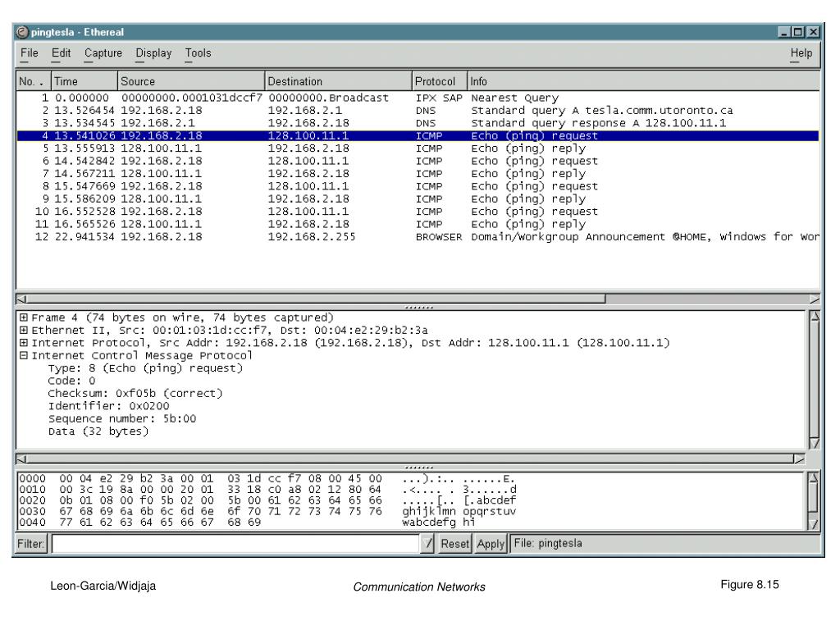Select packet 8 at time 15.547669
Image resolution: width=840 pixels, height=630 pixels.
click(x=418, y=186)
